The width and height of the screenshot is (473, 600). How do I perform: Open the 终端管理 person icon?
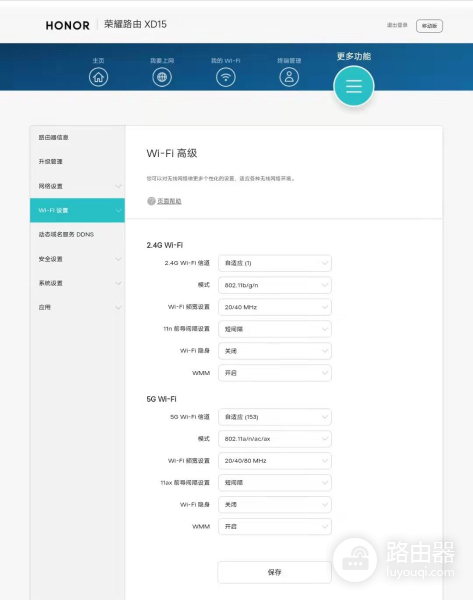pos(289,77)
